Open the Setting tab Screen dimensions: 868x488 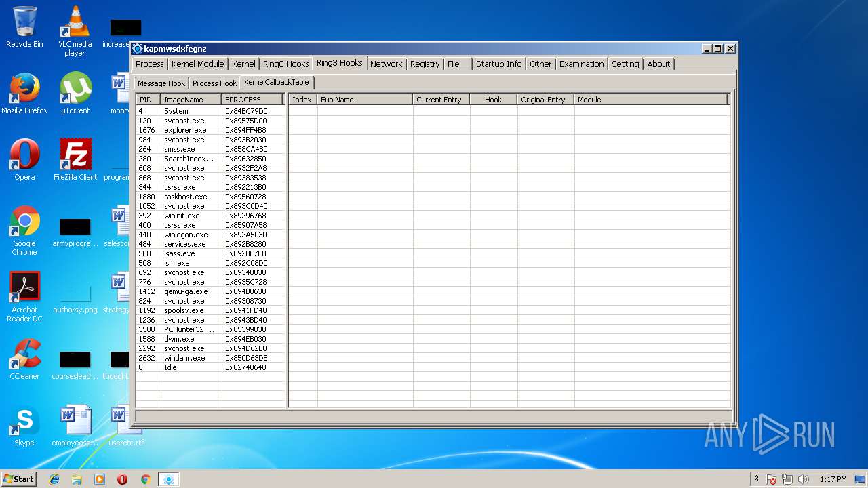(x=625, y=64)
